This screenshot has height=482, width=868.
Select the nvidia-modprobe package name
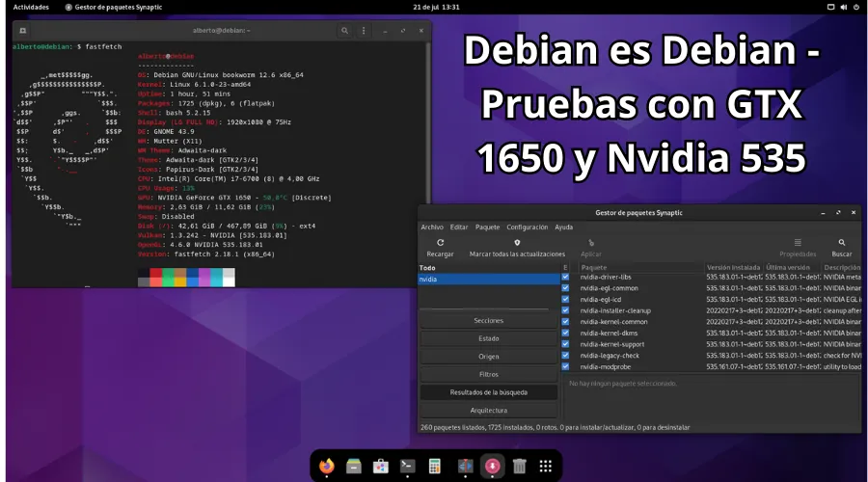click(x=605, y=367)
